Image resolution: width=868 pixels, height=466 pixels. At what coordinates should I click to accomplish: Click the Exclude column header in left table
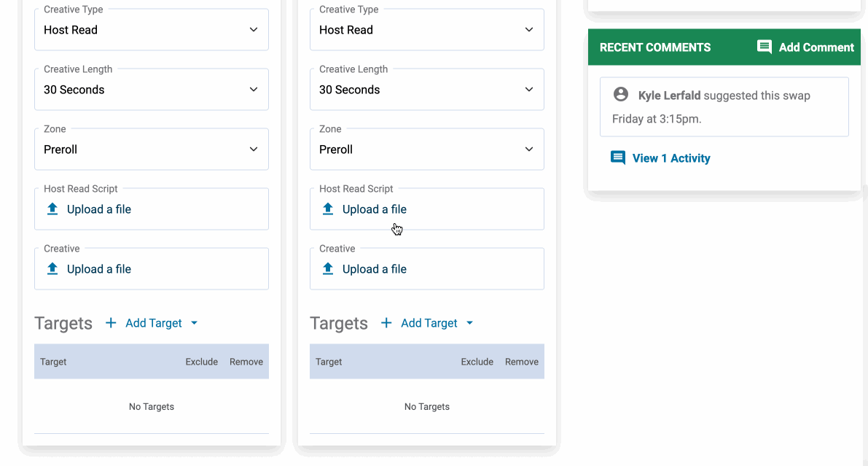pyautogui.click(x=202, y=362)
